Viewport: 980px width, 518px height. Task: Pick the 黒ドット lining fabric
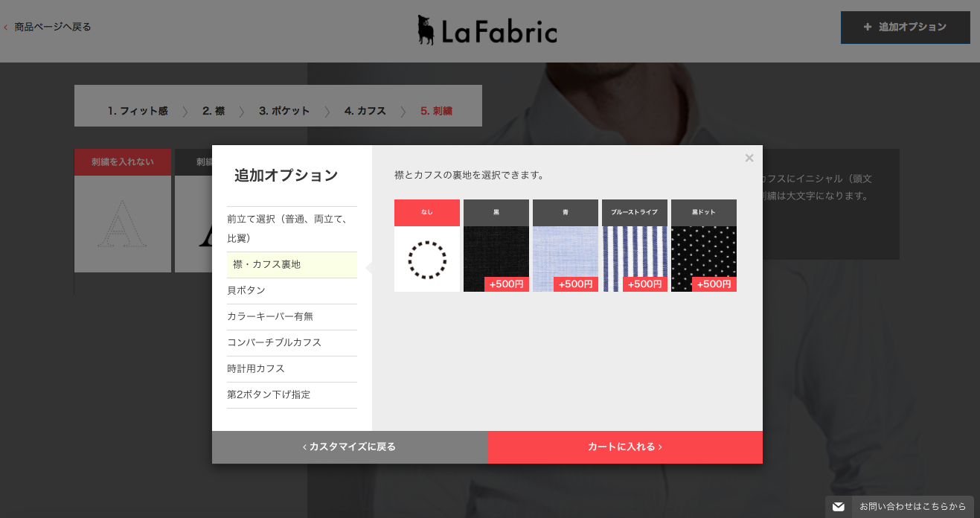pos(704,246)
